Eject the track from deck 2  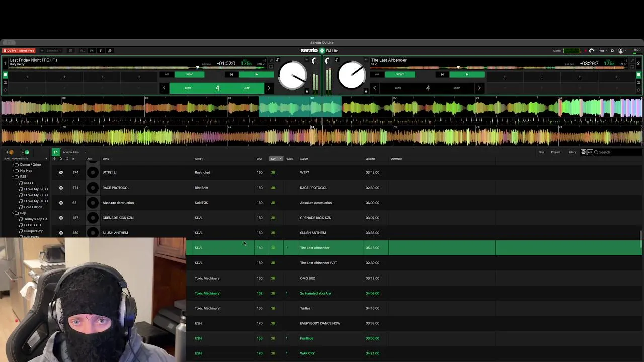coord(366,91)
